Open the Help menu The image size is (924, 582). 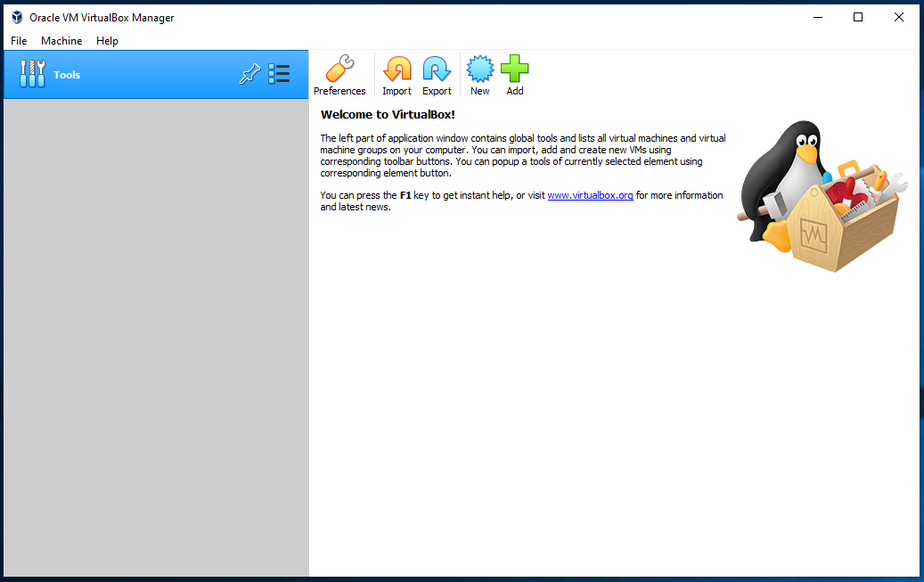point(107,41)
